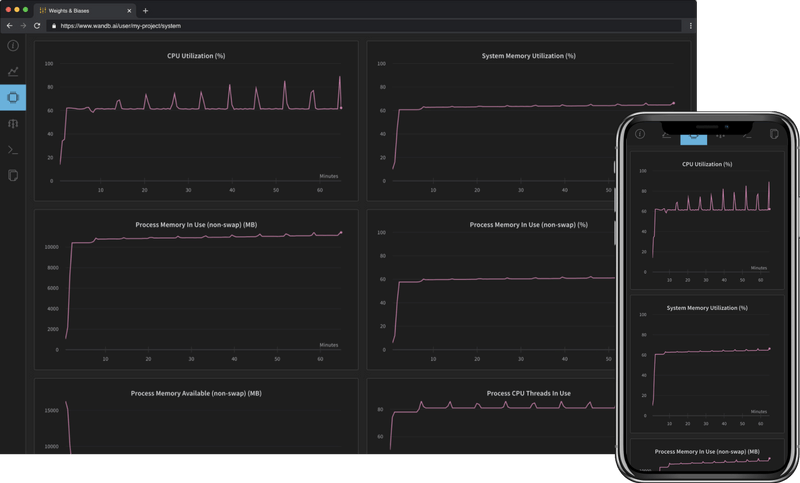Click the Process Memory In Use (MB) chart

[x=196, y=290]
